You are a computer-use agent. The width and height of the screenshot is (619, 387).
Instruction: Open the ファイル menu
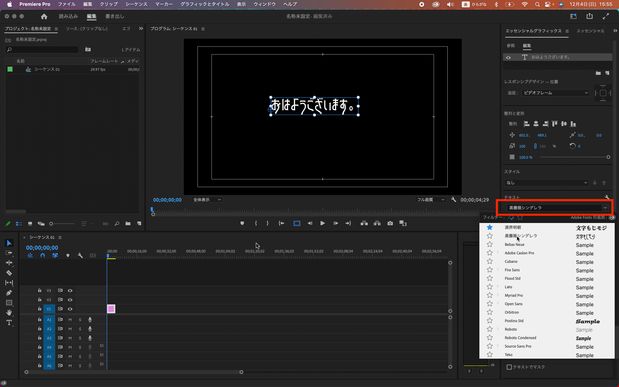point(66,4)
